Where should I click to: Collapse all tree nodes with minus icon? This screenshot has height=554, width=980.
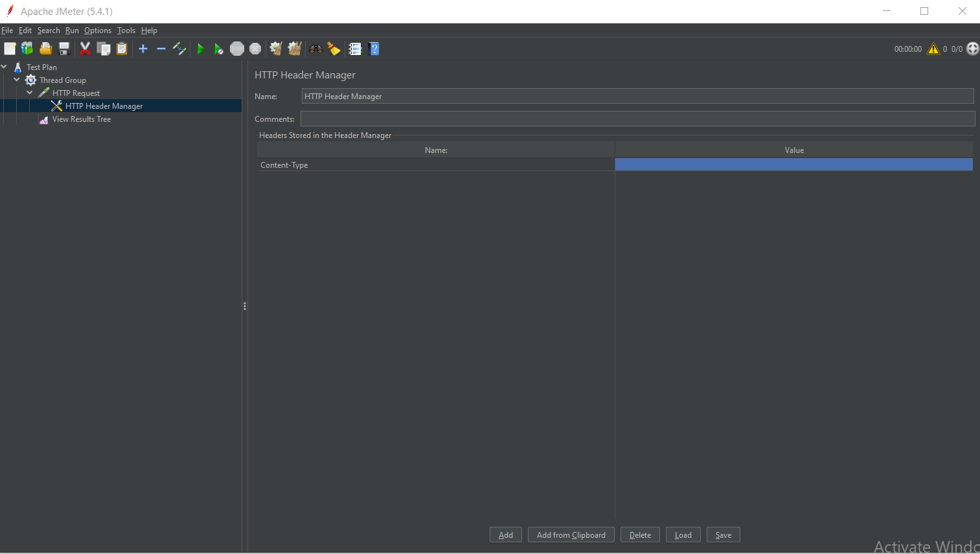click(x=161, y=49)
